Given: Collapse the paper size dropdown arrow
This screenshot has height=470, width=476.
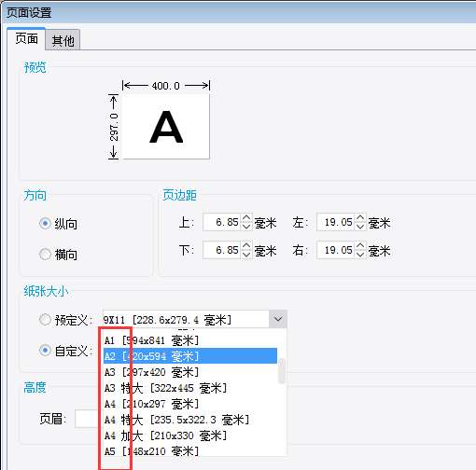Looking at the screenshot, I should pyautogui.click(x=278, y=319).
